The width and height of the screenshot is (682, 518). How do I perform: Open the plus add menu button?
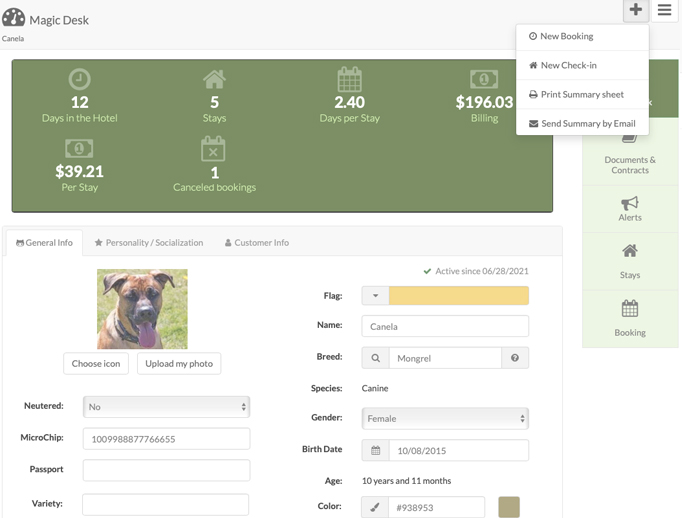click(636, 10)
